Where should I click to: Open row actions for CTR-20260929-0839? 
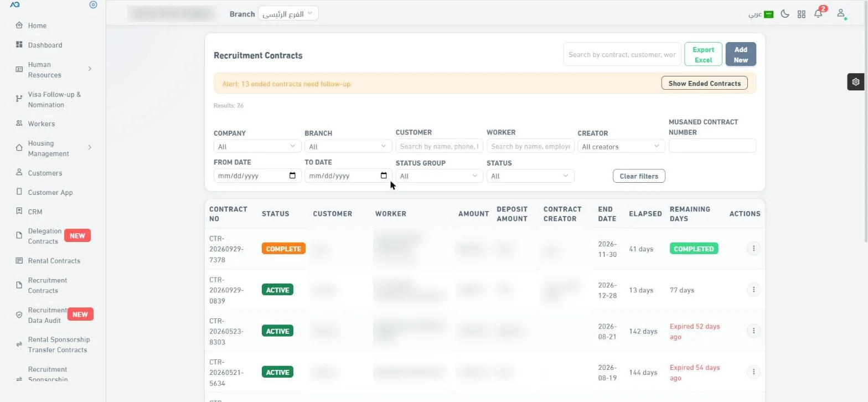753,290
